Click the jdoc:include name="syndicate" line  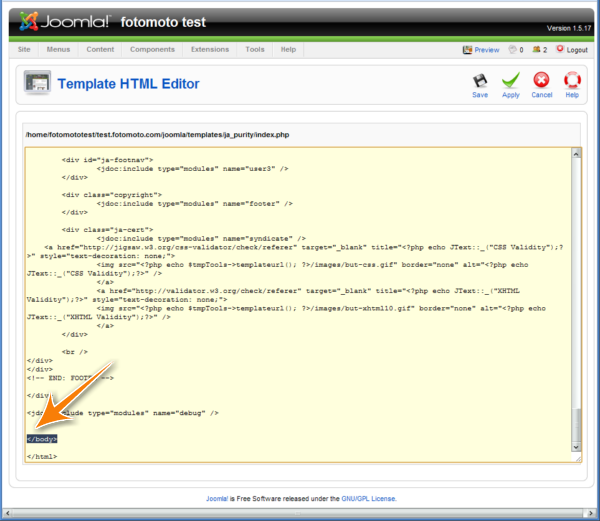pyautogui.click(x=201, y=238)
